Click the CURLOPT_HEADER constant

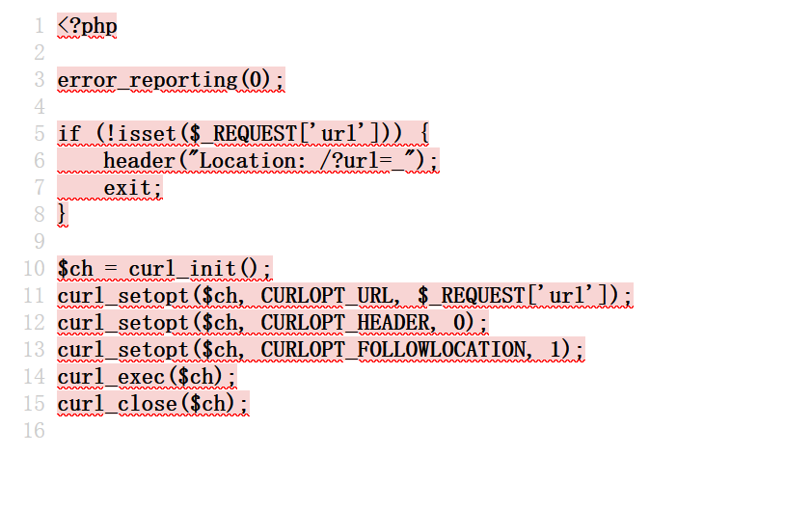pyautogui.click(x=345, y=323)
